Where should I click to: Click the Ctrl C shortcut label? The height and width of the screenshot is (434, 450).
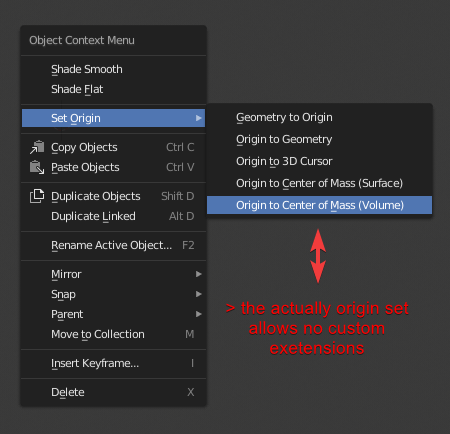pyautogui.click(x=180, y=147)
